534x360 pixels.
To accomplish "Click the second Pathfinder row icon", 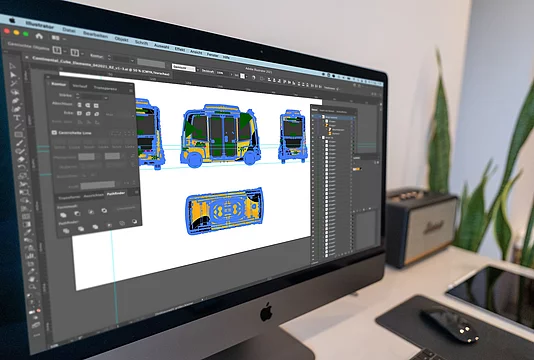I will (x=81, y=229).
